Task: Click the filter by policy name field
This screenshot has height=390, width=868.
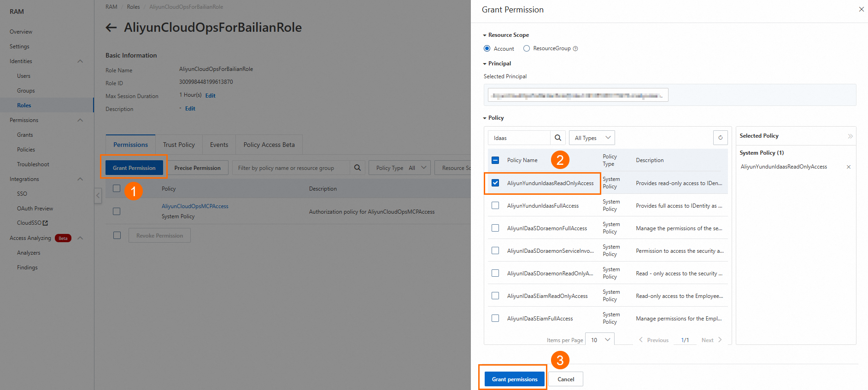Action: point(291,168)
